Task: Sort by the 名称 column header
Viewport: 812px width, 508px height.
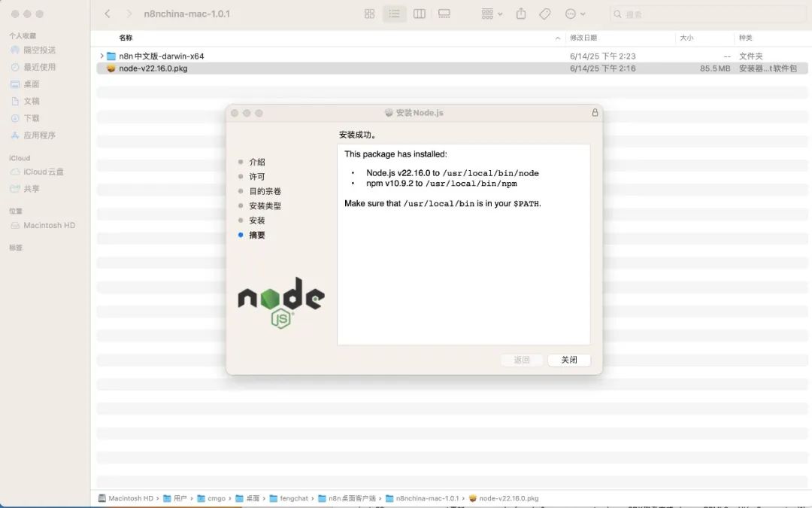Action: click(126, 38)
